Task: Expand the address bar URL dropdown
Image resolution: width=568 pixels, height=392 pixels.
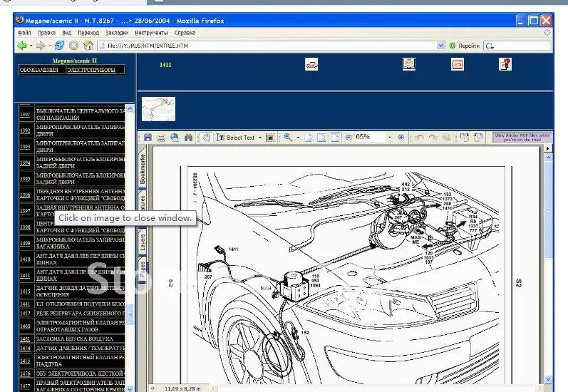Action: tap(441, 45)
